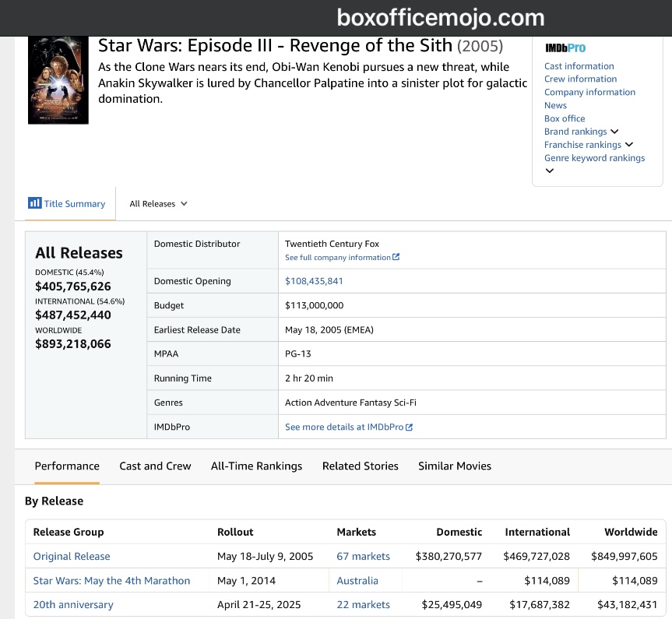Click the $849,997,605 worldwide cell
Image resolution: width=672 pixels, height=619 pixels.
624,556
